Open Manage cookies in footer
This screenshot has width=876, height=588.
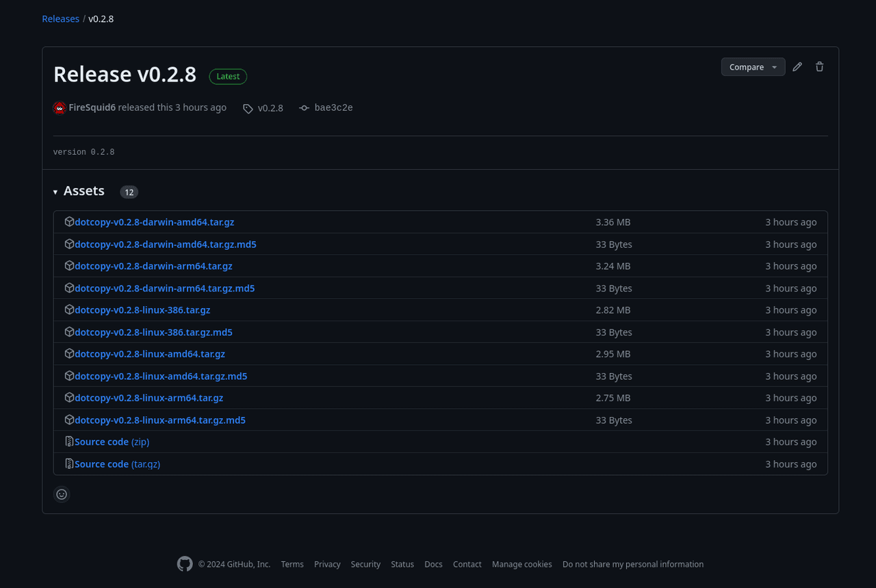point(521,564)
